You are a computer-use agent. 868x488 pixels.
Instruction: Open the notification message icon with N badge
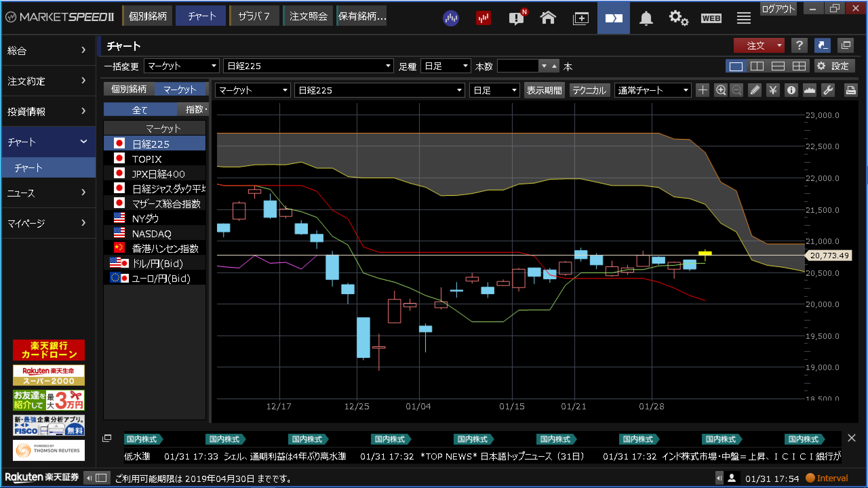(518, 17)
